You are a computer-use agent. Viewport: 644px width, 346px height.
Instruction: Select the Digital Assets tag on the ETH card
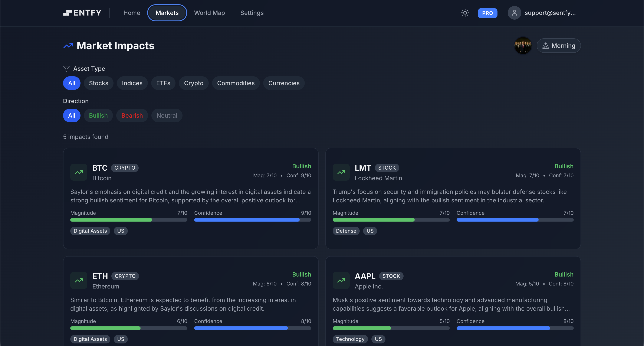tap(90, 339)
